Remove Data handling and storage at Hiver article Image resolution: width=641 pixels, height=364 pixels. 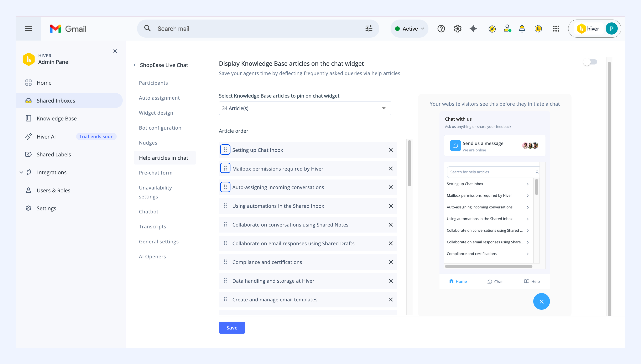(391, 281)
